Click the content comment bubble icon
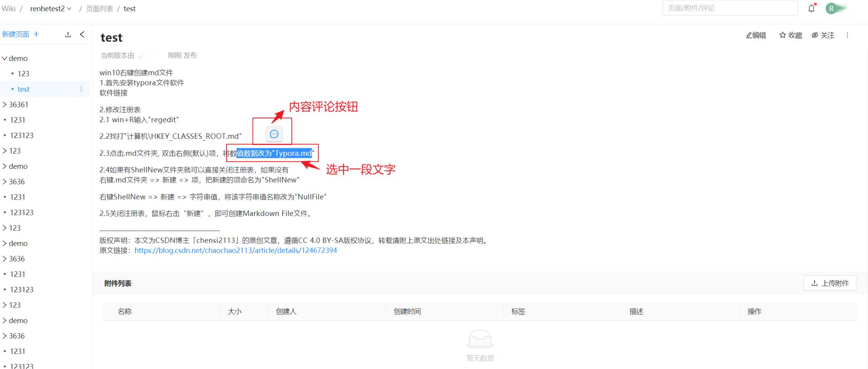This screenshot has height=369, width=868. tap(274, 134)
